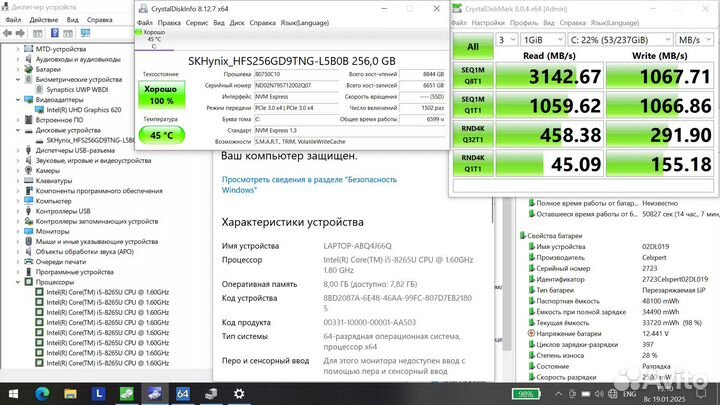Switch to the AIDA64 taskbar icon
The height and width of the screenshot is (405, 720).
tap(183, 394)
